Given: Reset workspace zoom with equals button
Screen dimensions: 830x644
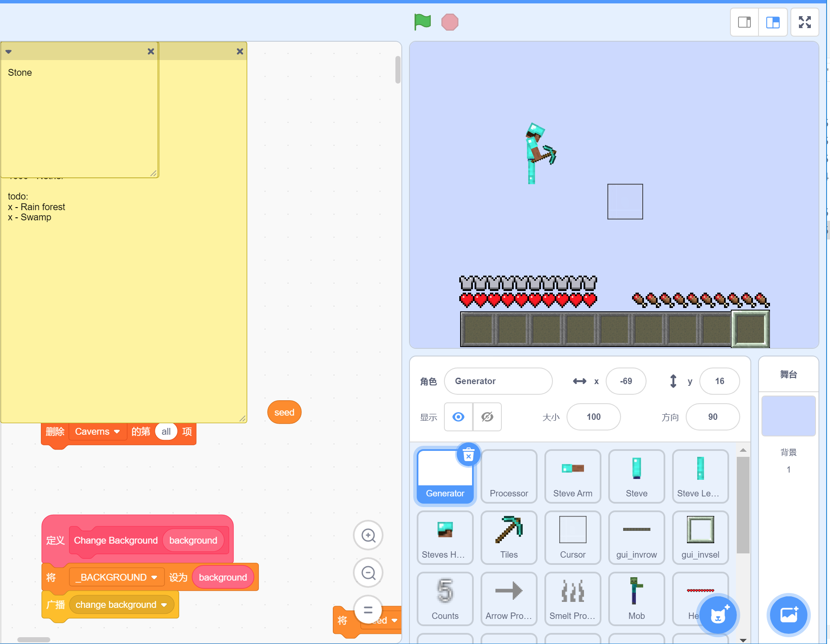Looking at the screenshot, I should pos(368,610).
